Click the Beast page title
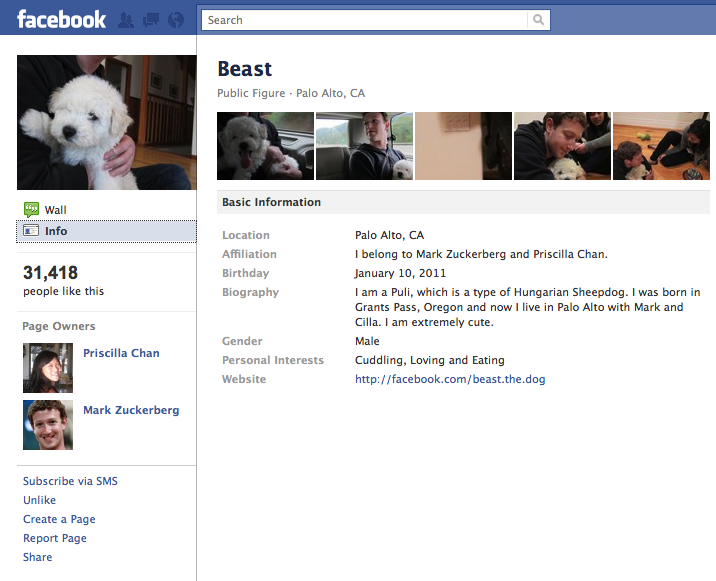Viewport: 716px width, 581px height. 245,69
